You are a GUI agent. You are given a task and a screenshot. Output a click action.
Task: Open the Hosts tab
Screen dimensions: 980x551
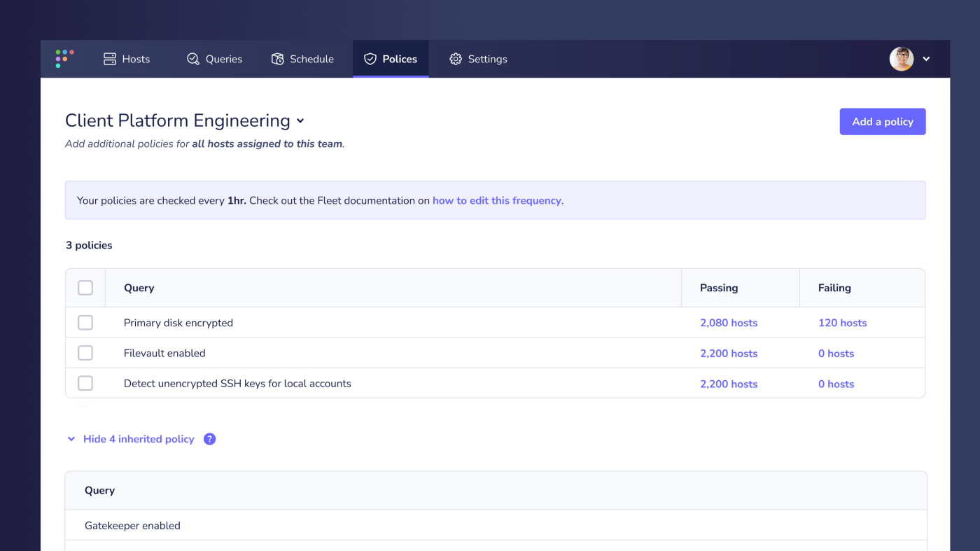[x=127, y=59]
